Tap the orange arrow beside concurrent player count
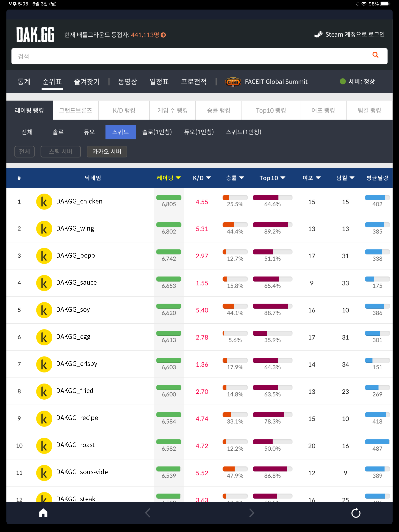 (x=163, y=35)
